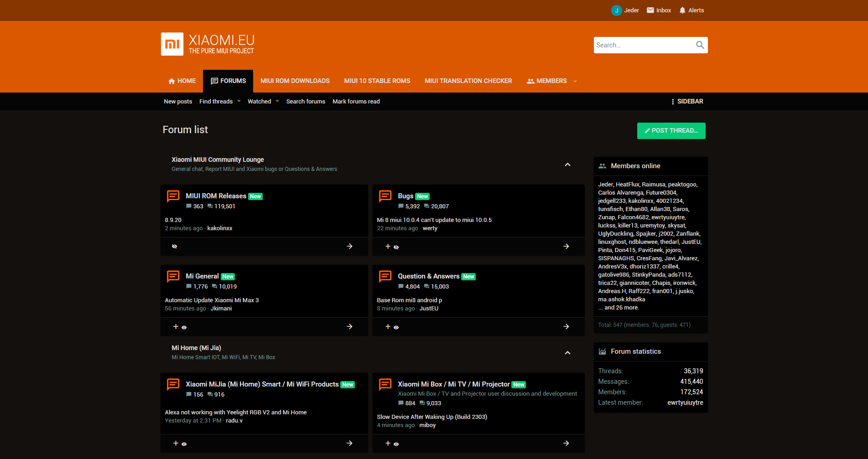Image resolution: width=868 pixels, height=459 pixels.
Task: Open 'Mi 8 miui 10.0.4 can't update' thread
Action: tap(434, 220)
